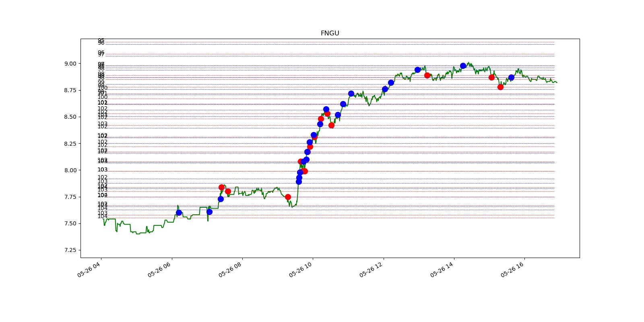Select the red marker at 7.80 near 07:35
Screen dimensions: 644x322
pos(228,191)
